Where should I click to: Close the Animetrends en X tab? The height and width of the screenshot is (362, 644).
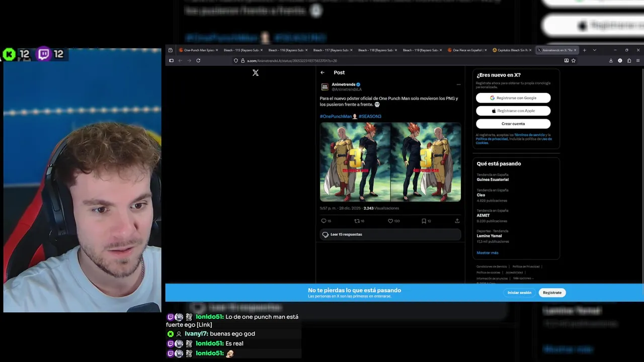tap(576, 50)
